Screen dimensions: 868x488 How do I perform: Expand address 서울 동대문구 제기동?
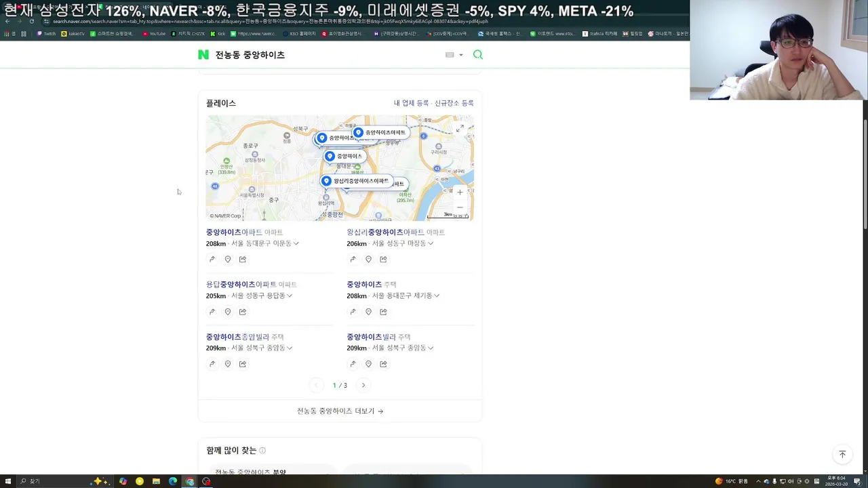pyautogui.click(x=437, y=296)
